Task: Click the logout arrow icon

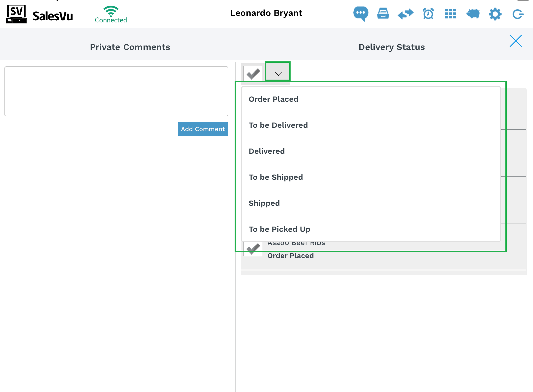Action: (x=518, y=14)
